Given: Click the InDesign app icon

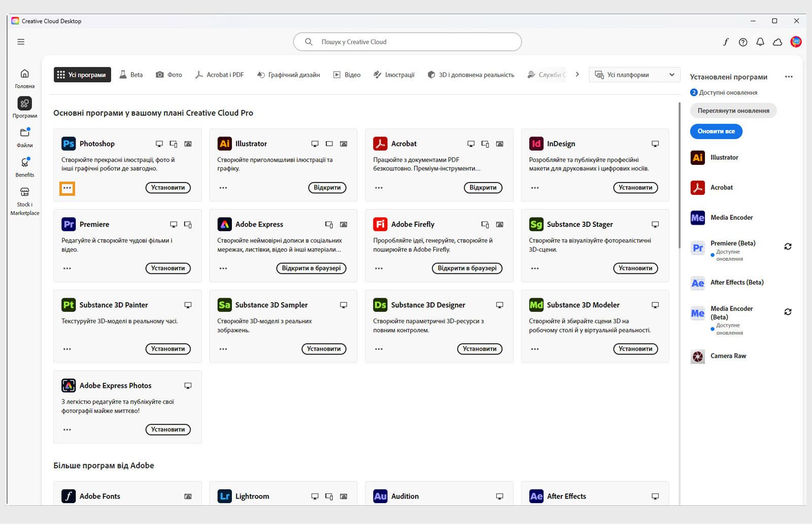Looking at the screenshot, I should coord(536,144).
